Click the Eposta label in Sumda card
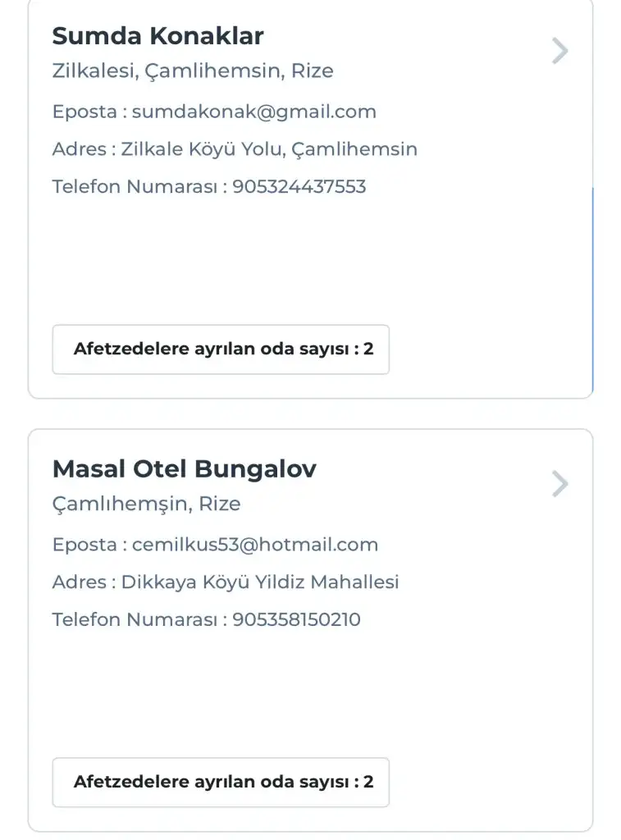This screenshot has width=621, height=840. pyautogui.click(x=84, y=112)
